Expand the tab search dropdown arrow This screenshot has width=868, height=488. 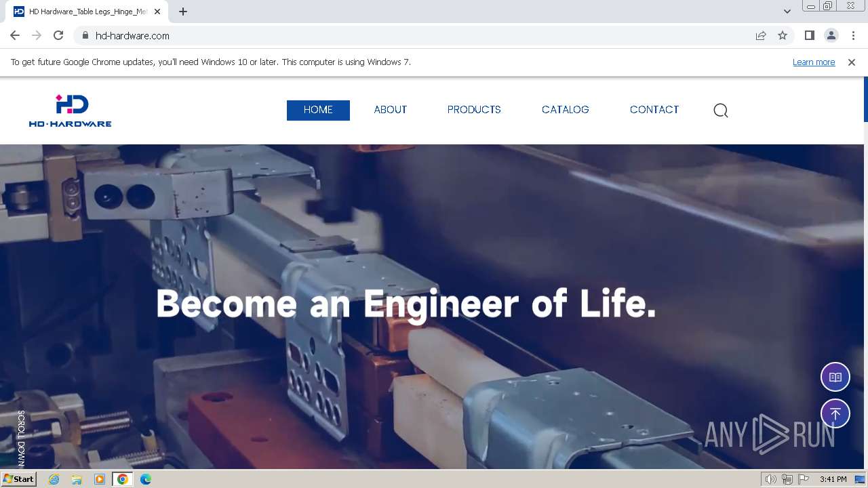coord(787,12)
